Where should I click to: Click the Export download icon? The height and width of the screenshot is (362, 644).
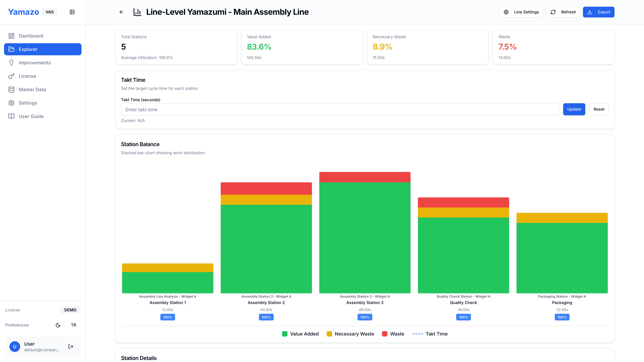pyautogui.click(x=589, y=12)
